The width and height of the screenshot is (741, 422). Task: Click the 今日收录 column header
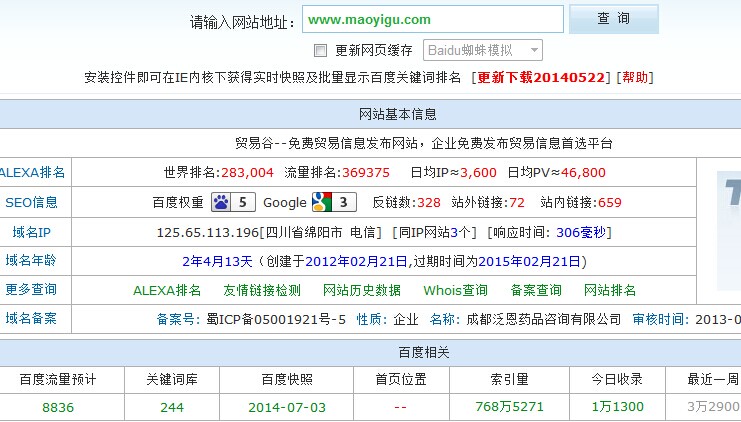pyautogui.click(x=617, y=379)
